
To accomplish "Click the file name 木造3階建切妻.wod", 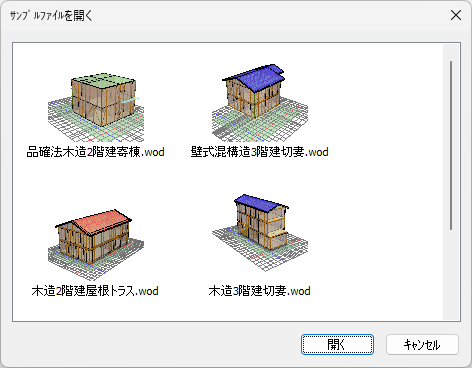I will pyautogui.click(x=259, y=291).
